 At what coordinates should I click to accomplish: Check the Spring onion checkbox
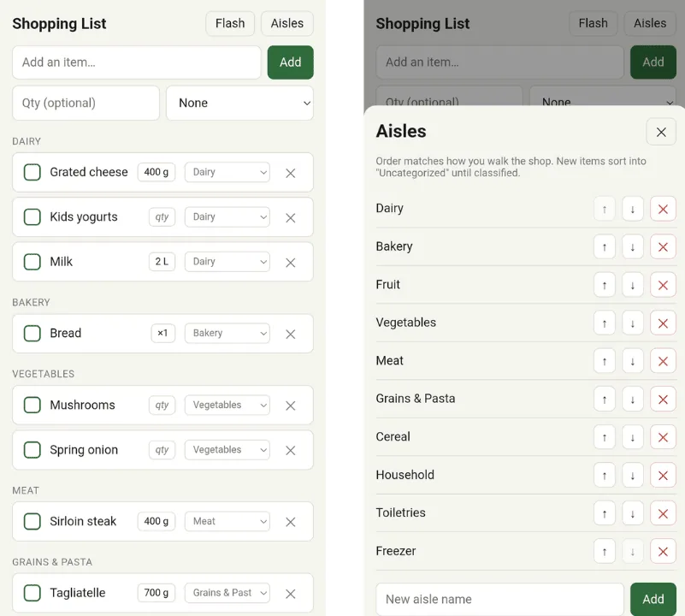click(32, 449)
